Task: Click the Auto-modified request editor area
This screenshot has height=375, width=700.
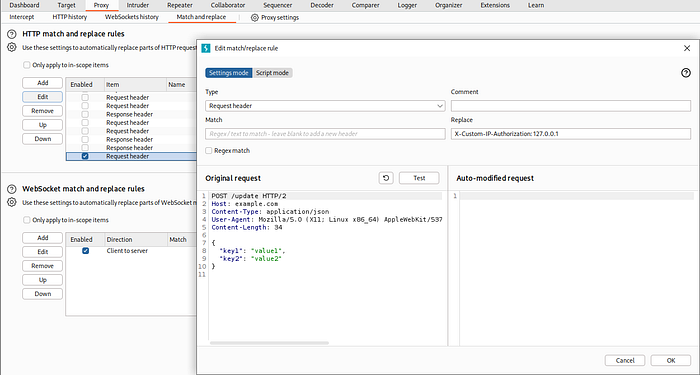Action: 577,268
